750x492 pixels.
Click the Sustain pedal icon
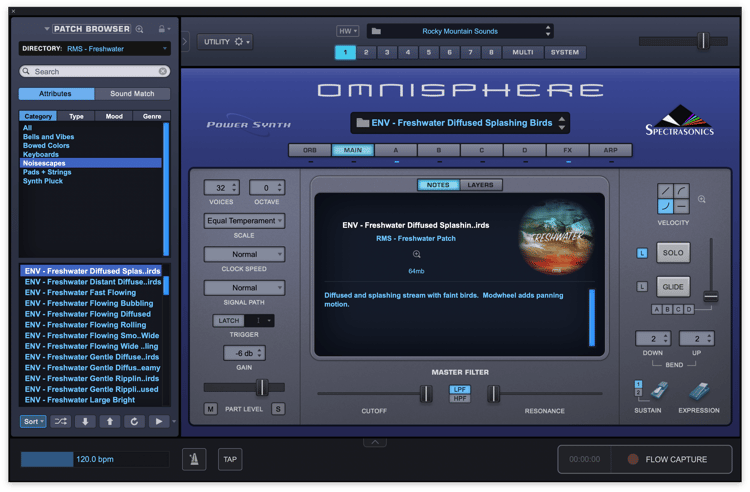point(659,391)
